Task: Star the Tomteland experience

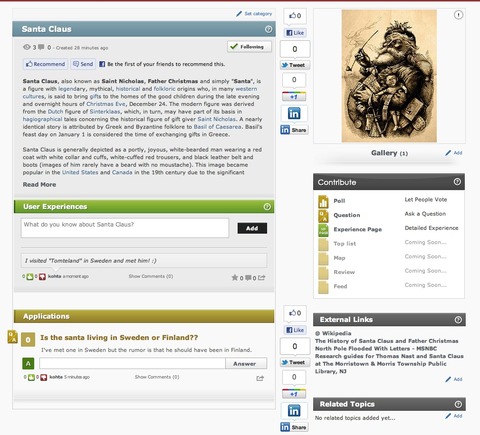Action: 235,277
